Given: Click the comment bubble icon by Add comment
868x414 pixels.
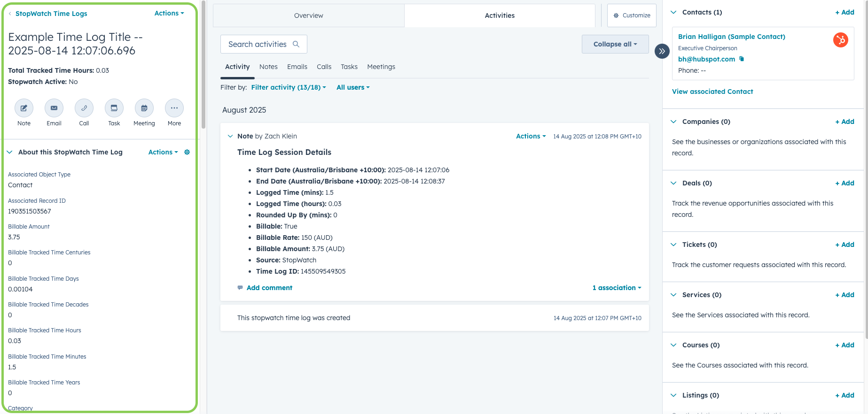Looking at the screenshot, I should [240, 288].
